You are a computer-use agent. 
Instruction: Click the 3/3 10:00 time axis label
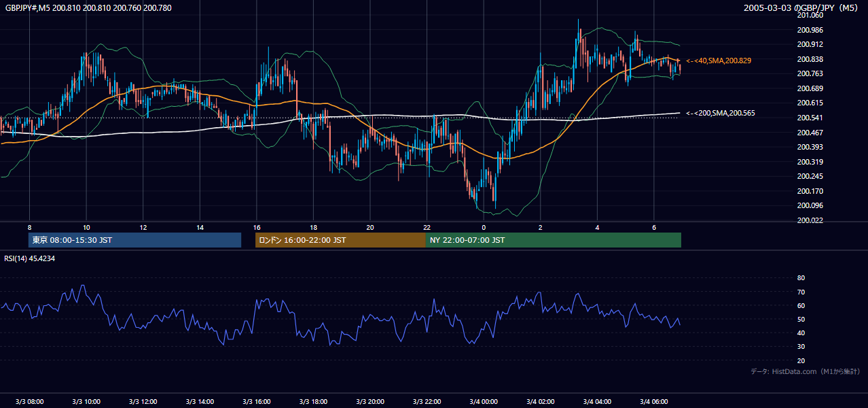coord(86,402)
